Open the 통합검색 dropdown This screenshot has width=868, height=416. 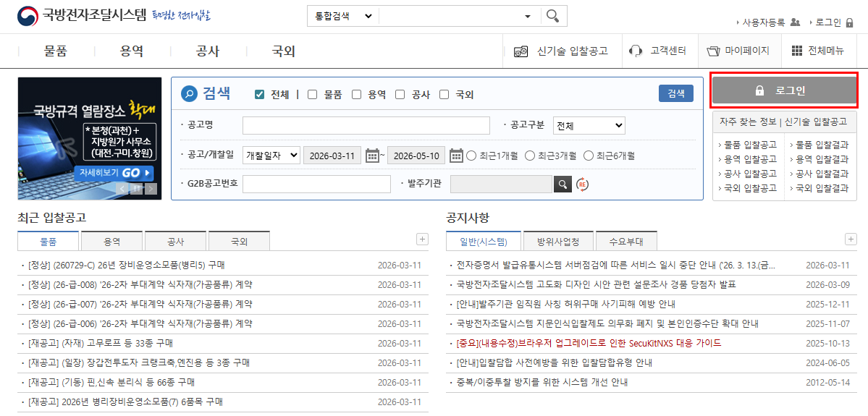[343, 15]
